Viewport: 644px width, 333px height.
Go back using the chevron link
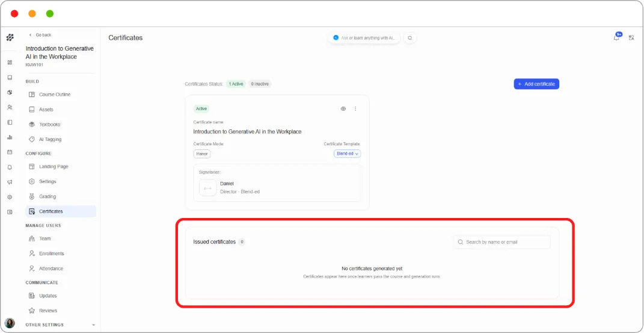(40, 35)
